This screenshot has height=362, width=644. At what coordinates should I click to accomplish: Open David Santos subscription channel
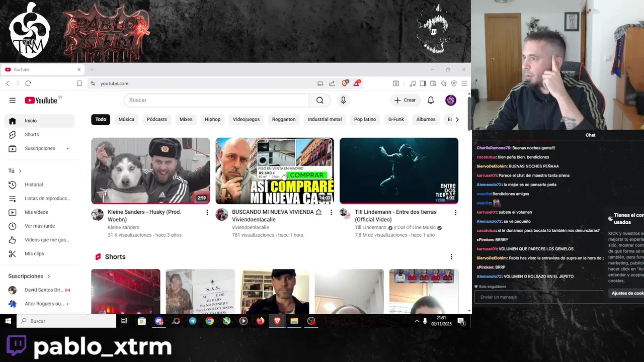click(x=40, y=290)
